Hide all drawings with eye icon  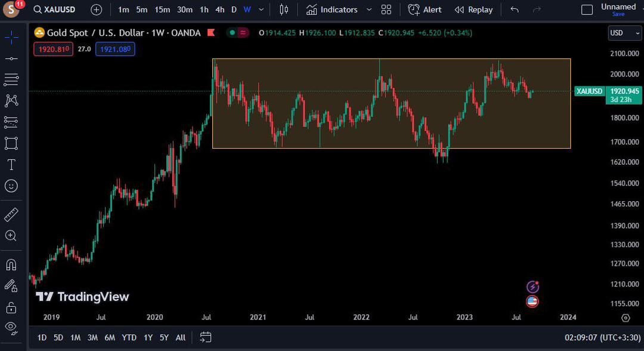[11, 327]
